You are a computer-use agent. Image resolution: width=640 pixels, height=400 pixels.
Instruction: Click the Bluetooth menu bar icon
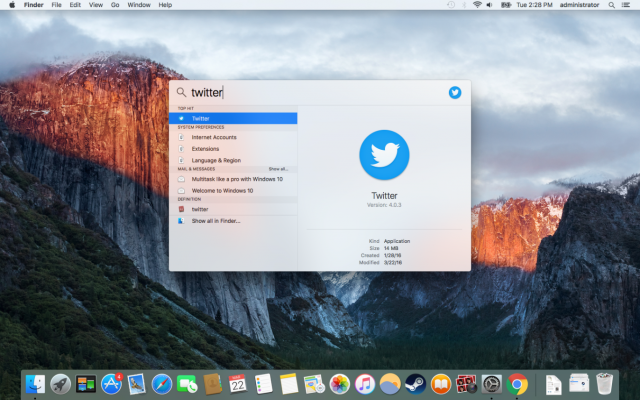(x=464, y=5)
